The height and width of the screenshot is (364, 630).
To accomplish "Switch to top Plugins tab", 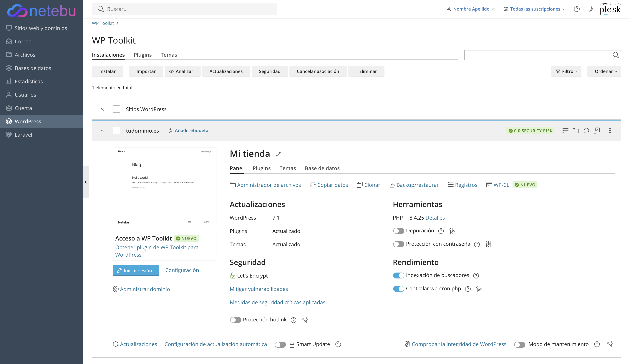I will click(142, 55).
